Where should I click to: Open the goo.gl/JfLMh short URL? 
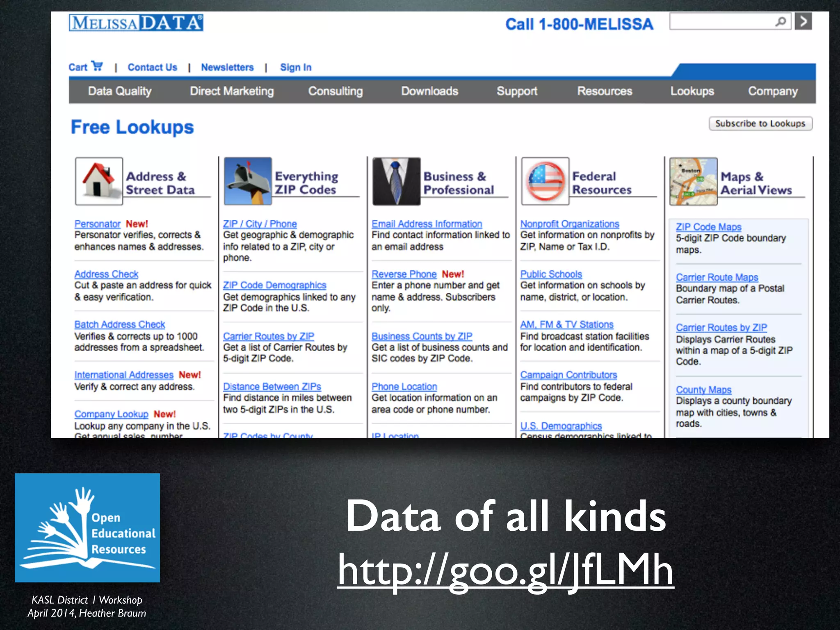pyautogui.click(x=505, y=569)
